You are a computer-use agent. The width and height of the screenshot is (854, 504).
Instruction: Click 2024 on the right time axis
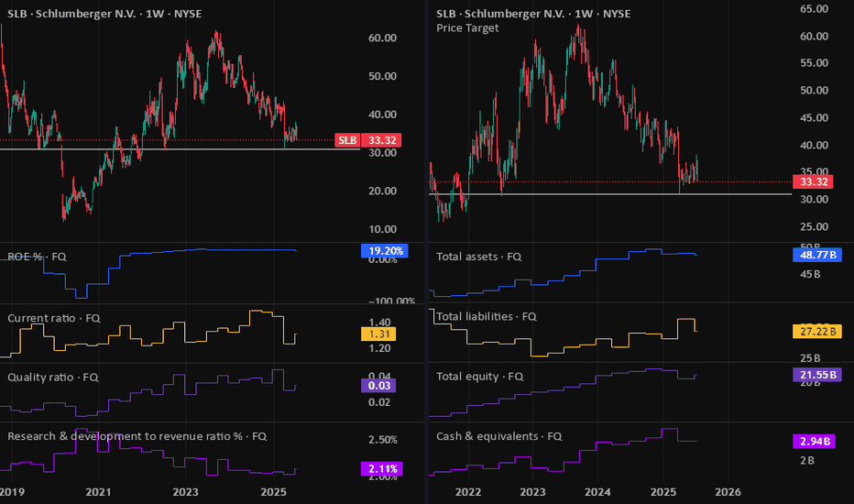coord(597,492)
